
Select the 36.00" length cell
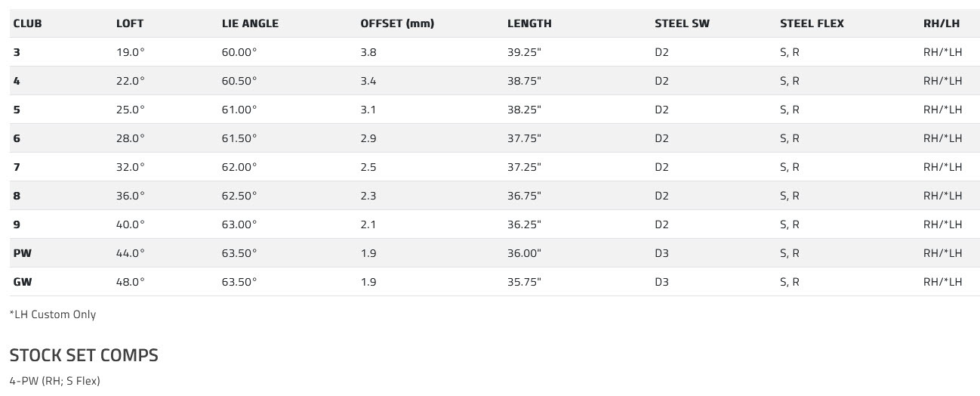click(524, 253)
